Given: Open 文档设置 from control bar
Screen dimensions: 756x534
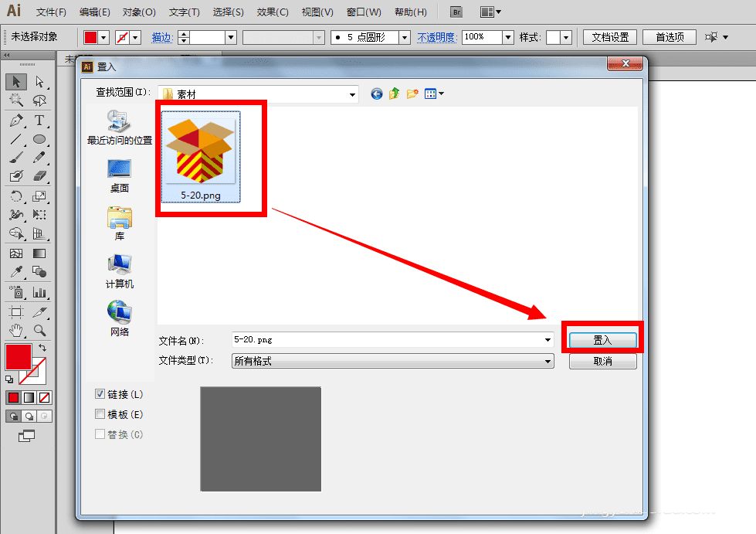Looking at the screenshot, I should click(610, 37).
